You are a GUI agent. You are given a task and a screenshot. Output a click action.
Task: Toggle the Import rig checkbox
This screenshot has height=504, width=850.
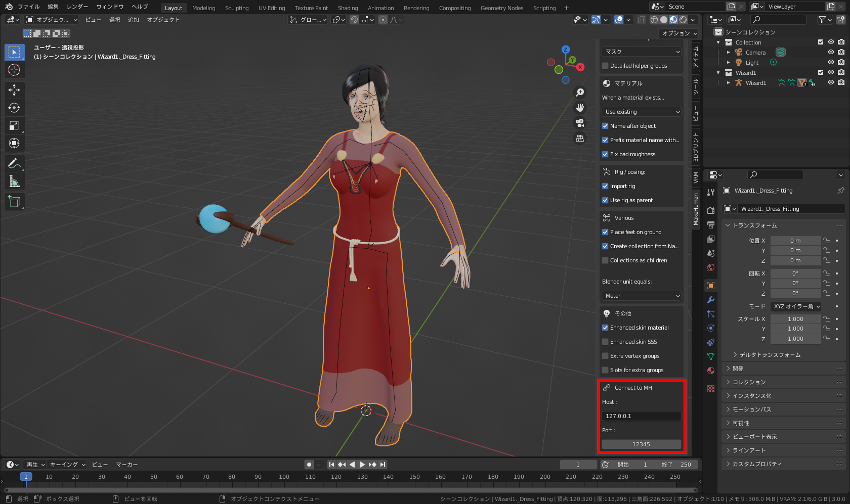tap(605, 186)
